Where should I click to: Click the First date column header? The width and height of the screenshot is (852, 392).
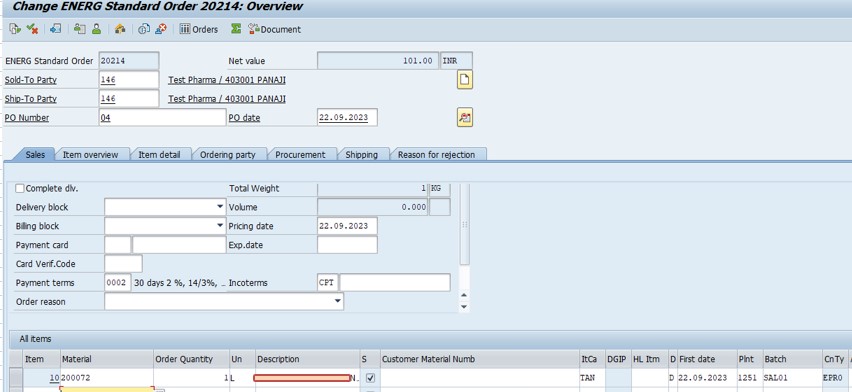(707, 359)
